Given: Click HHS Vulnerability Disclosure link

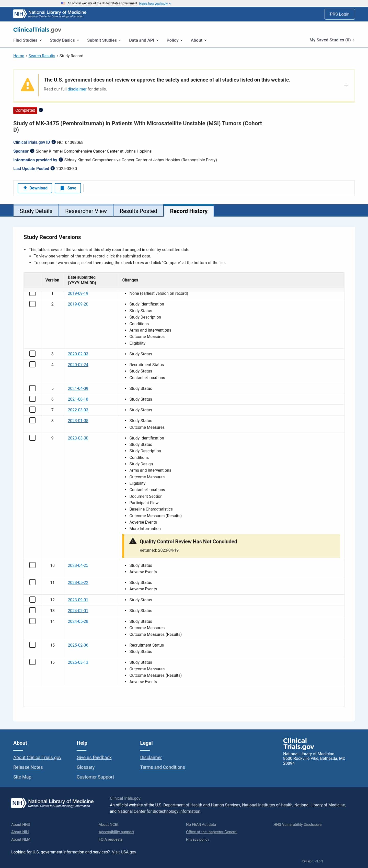Looking at the screenshot, I should coord(297,824).
